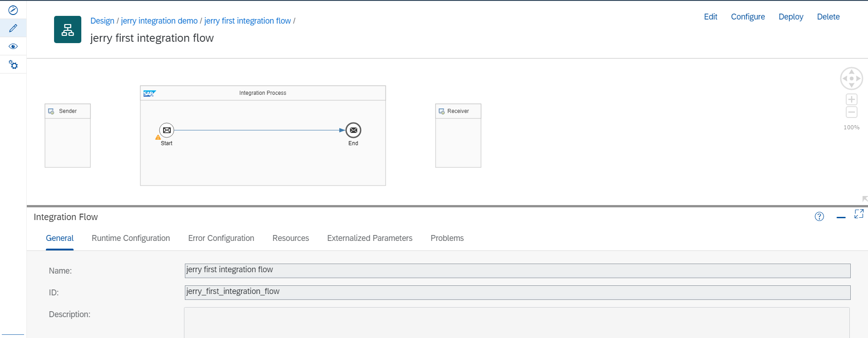The image size is (868, 338).
Task: Click the End message event icon
Action: pos(353,130)
